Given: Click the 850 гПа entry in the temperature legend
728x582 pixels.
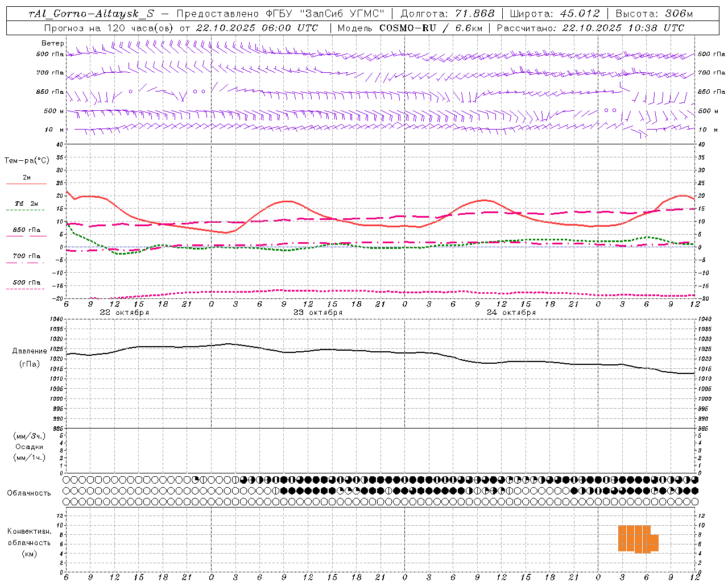Looking at the screenshot, I should [27, 231].
